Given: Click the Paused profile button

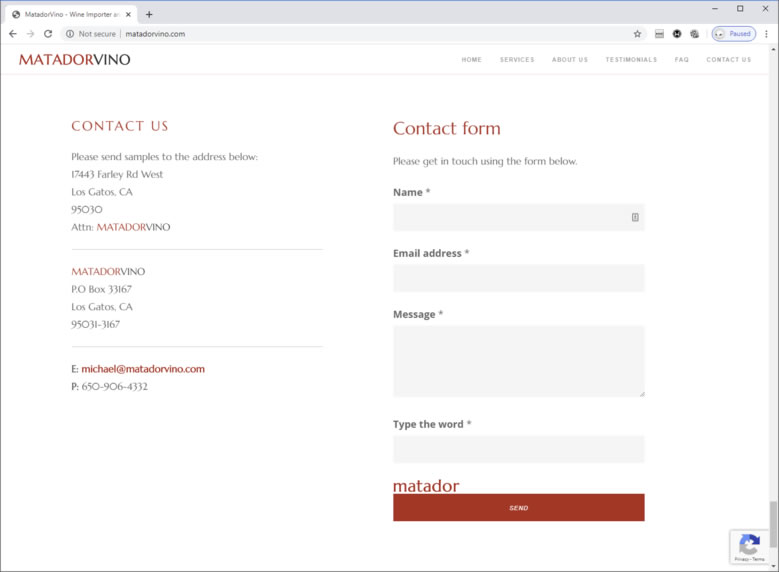Looking at the screenshot, I should (x=733, y=33).
